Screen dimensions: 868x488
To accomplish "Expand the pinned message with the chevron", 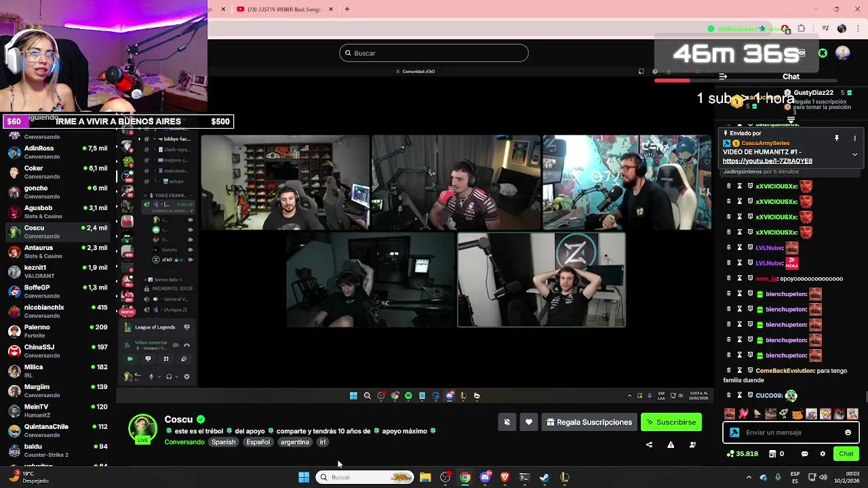I will 854,155.
